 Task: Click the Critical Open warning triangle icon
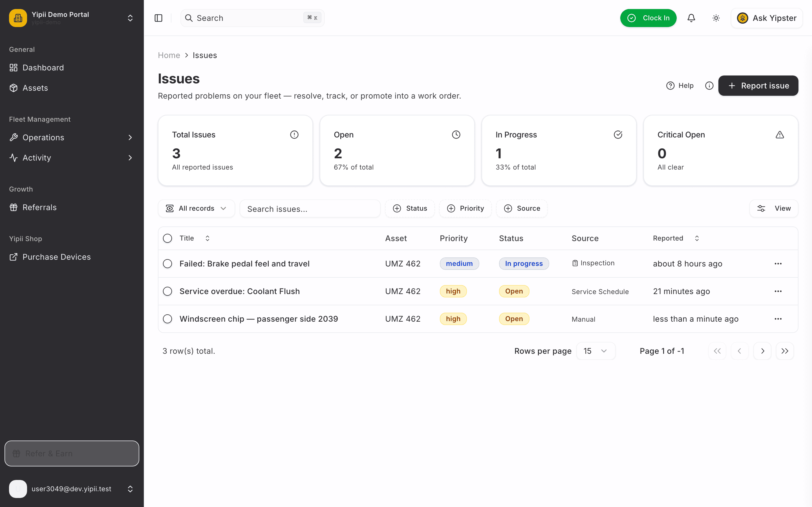pyautogui.click(x=780, y=135)
